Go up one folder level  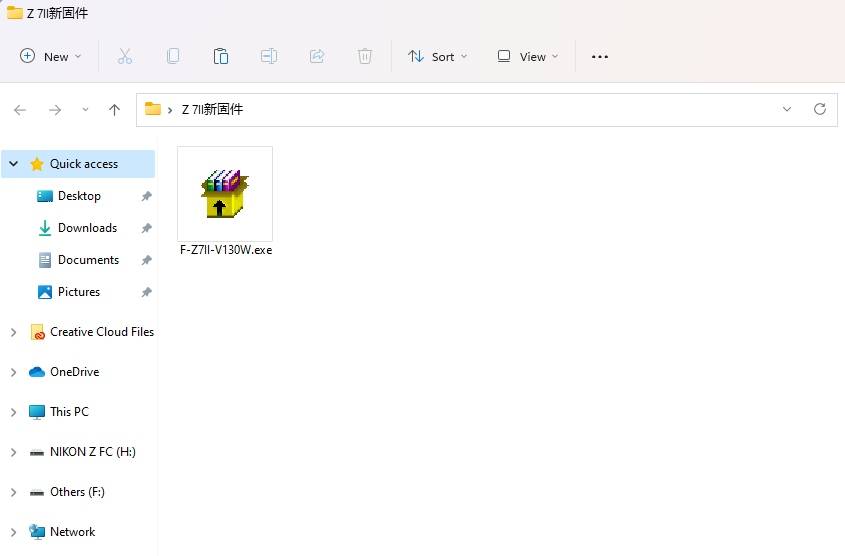tap(114, 110)
